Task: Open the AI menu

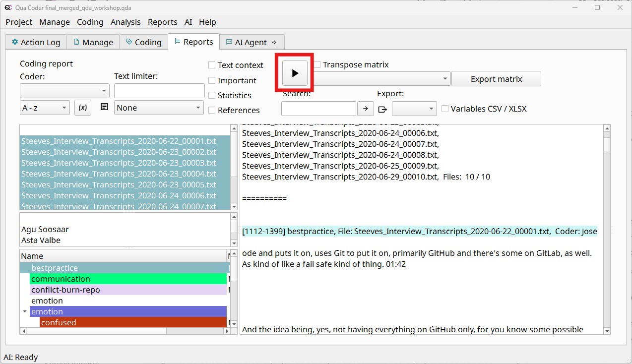Action: click(189, 22)
